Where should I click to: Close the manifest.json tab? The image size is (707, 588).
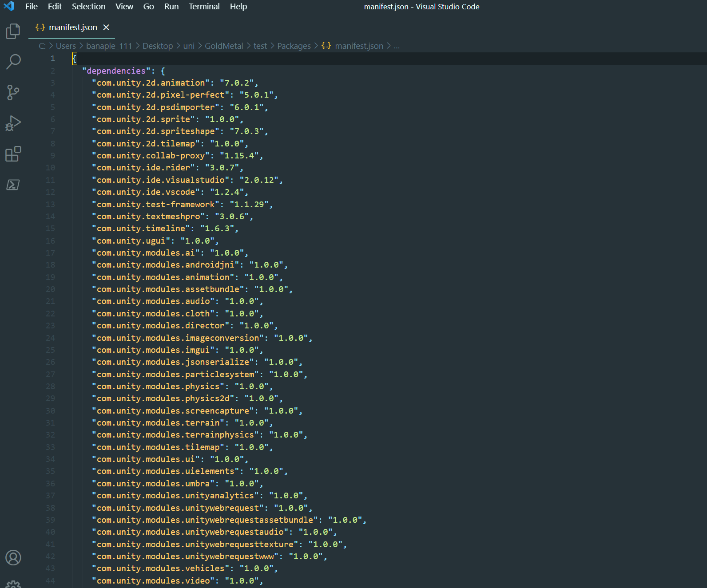pyautogui.click(x=106, y=27)
